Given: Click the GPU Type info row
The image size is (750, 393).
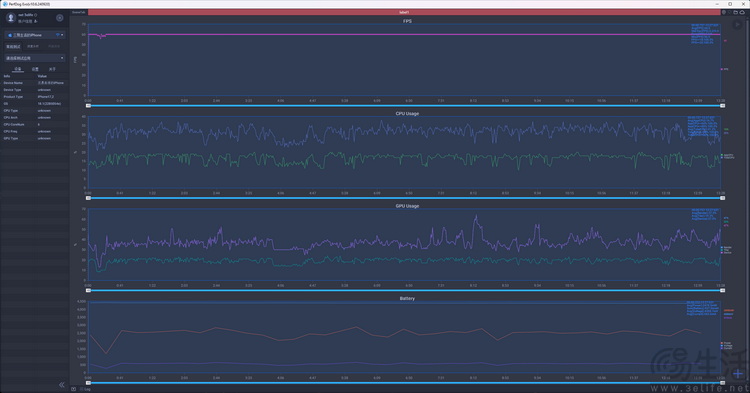Looking at the screenshot, I should 34,138.
